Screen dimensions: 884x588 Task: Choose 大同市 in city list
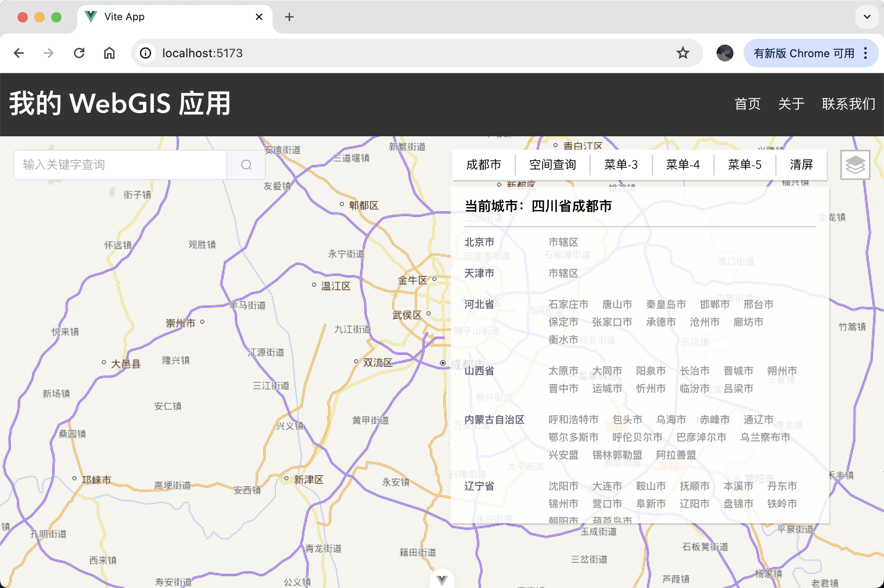607,371
